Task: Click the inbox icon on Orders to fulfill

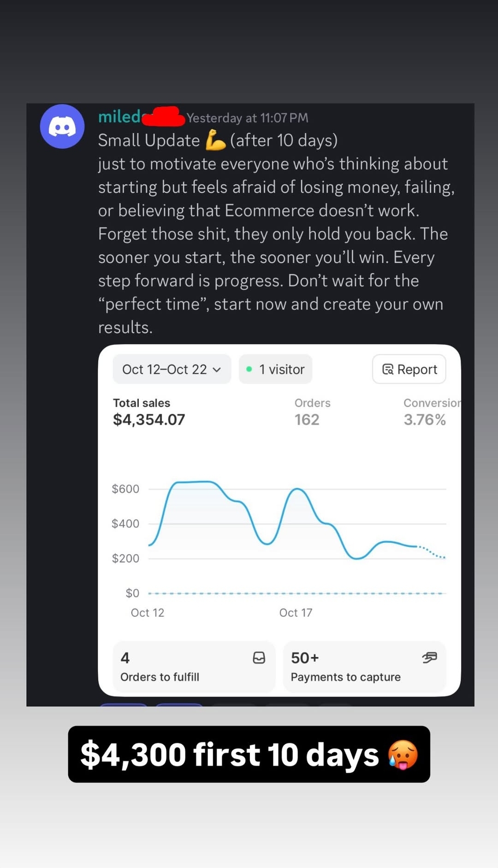Action: pos(259,657)
